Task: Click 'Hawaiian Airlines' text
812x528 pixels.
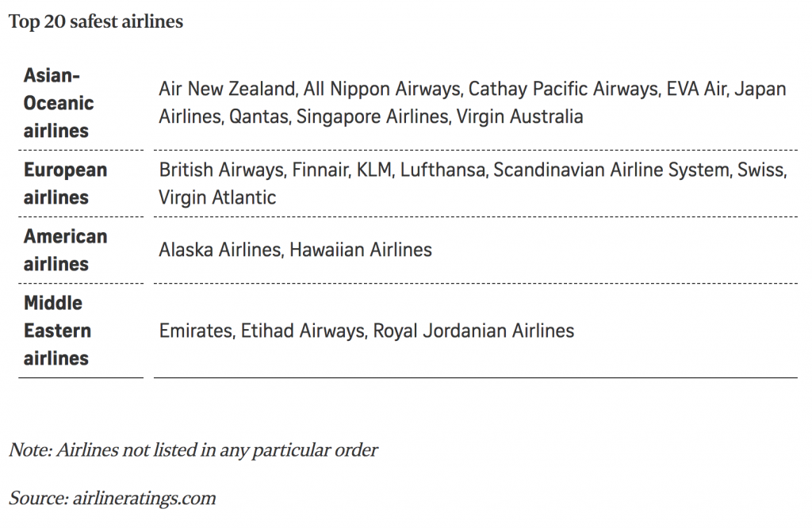Action: pos(361,250)
